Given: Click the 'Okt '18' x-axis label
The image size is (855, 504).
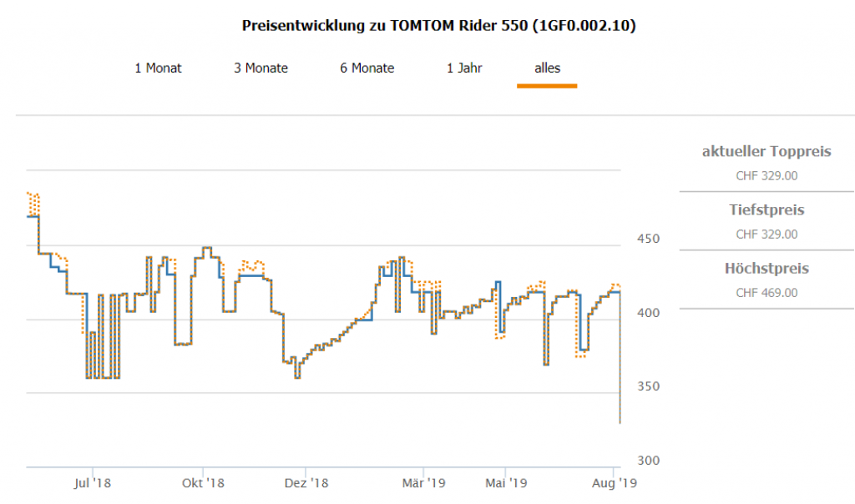Looking at the screenshot, I should pyautogui.click(x=204, y=483).
